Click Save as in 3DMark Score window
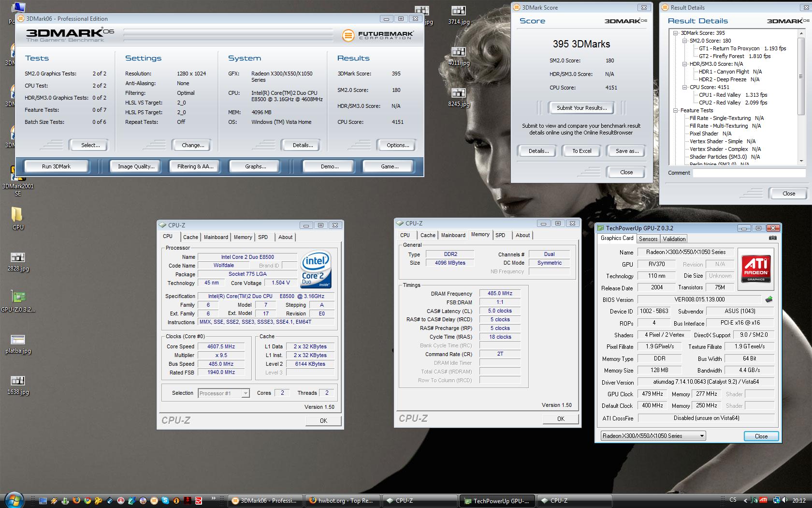 tap(627, 151)
